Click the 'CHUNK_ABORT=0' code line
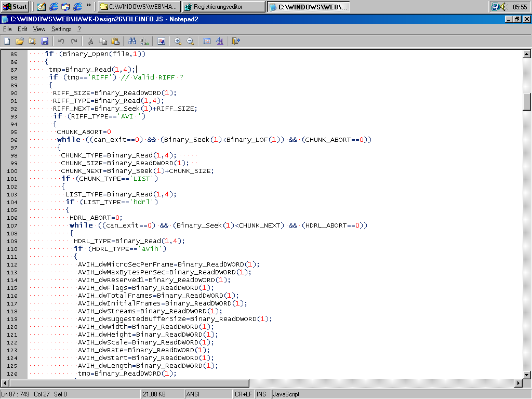The width and height of the screenshot is (532, 399). (x=84, y=132)
